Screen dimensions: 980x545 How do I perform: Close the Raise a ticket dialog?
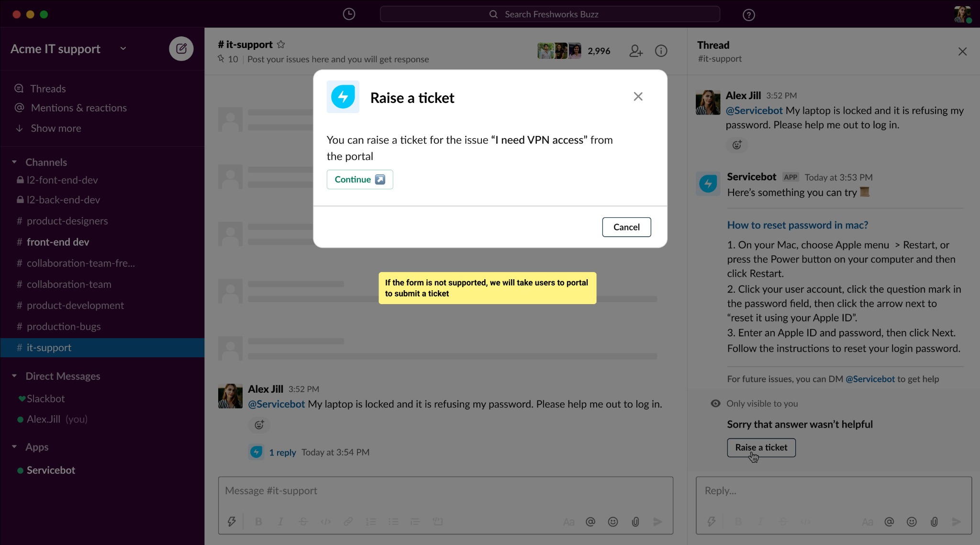(638, 96)
